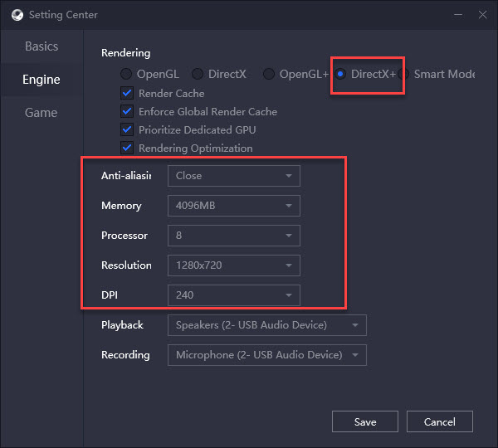Screen dimensions: 498x448
Task: Select the OpenGL rendering option
Action: coord(127,75)
